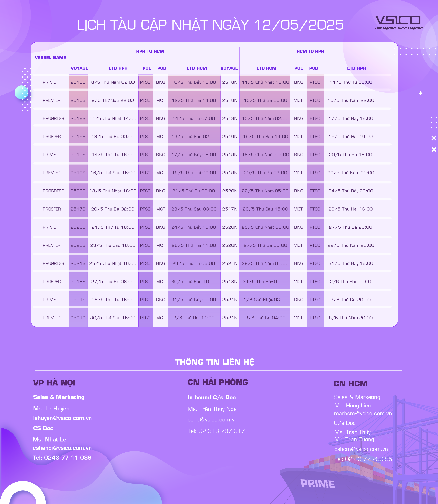The image size is (438, 504).
Task: Open the cshanoi@vsico.com.vn email link
Action: click(x=62, y=448)
